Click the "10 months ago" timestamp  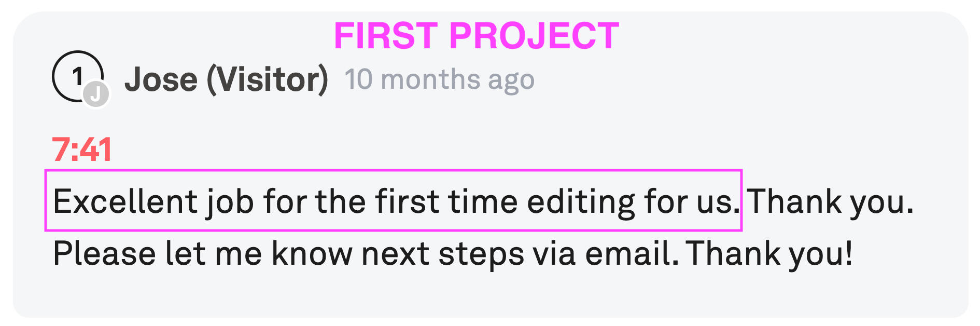(x=439, y=79)
